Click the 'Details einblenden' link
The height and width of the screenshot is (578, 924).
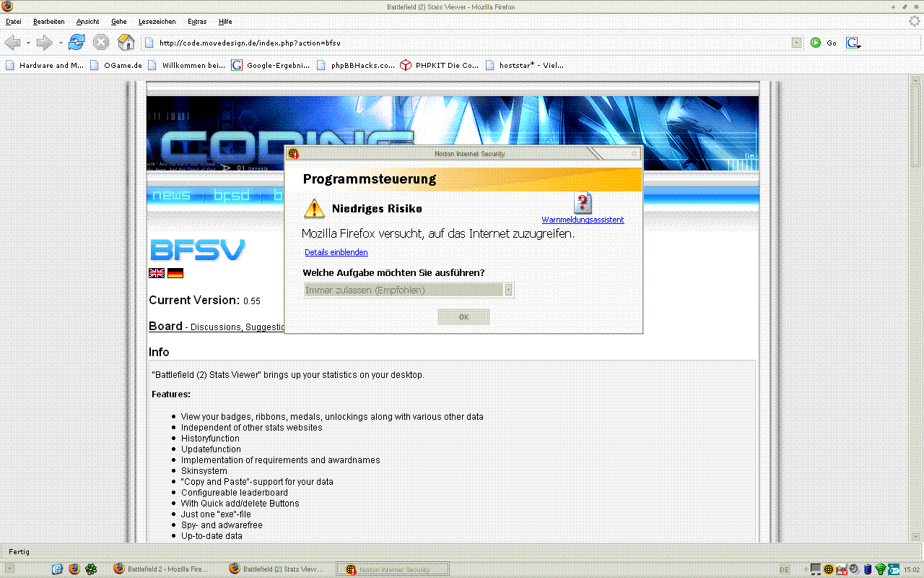pyautogui.click(x=336, y=252)
